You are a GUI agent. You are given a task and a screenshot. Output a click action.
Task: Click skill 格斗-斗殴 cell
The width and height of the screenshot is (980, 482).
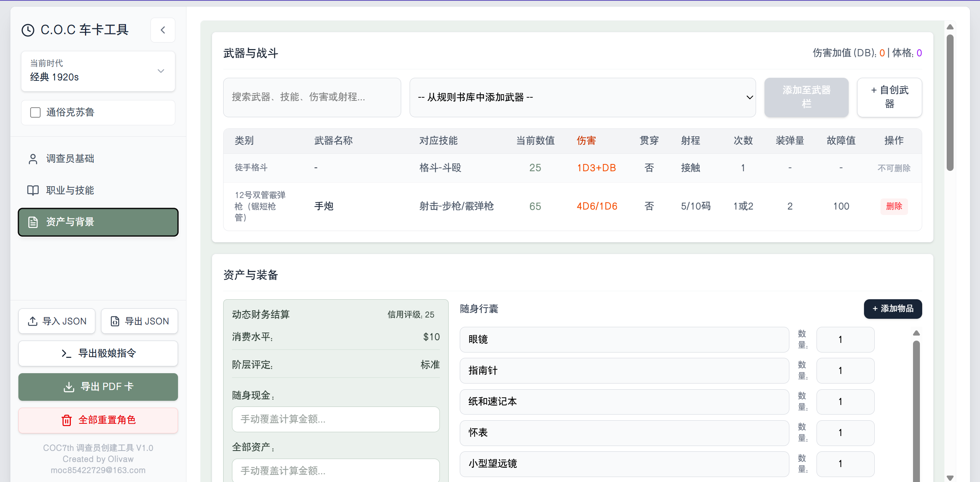[x=440, y=168]
